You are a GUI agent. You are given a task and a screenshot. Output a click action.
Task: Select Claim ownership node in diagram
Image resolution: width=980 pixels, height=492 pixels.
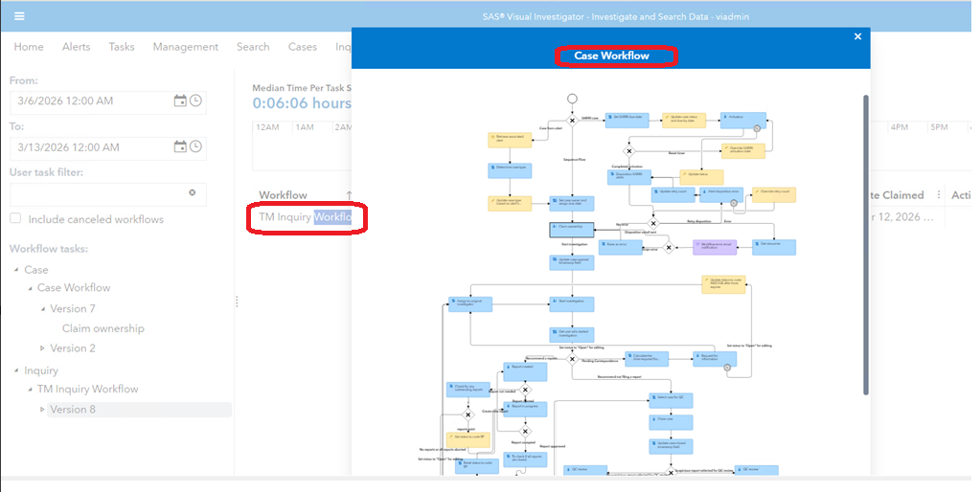coord(571,230)
